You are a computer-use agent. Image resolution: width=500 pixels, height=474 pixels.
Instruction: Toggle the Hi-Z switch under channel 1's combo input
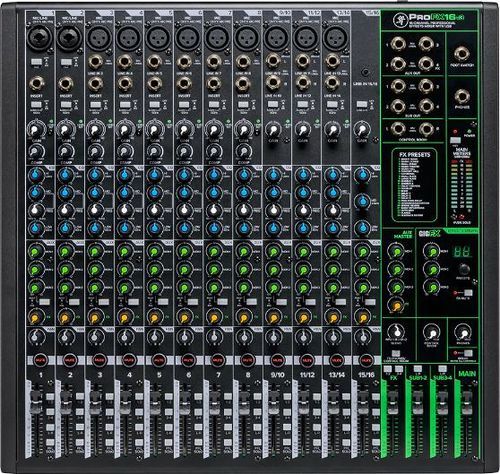[x=36, y=62]
